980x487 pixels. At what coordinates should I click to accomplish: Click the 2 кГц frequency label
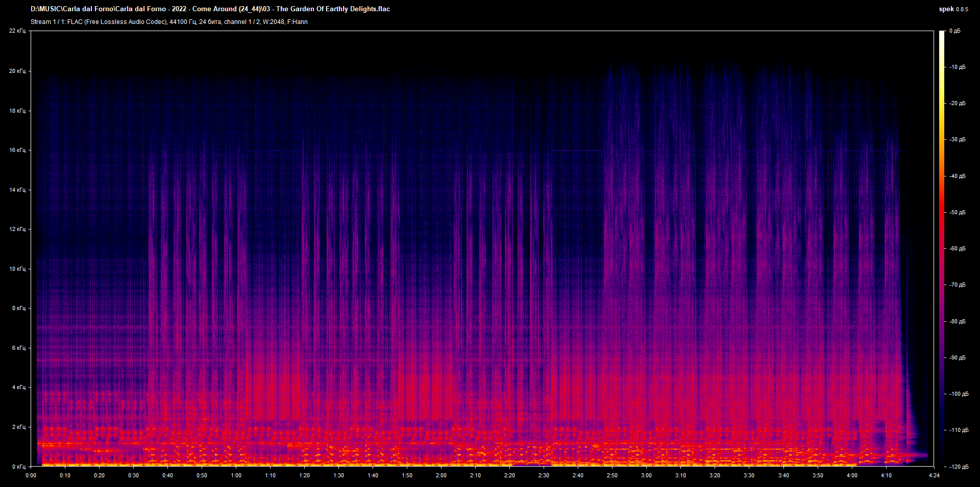(x=19, y=427)
